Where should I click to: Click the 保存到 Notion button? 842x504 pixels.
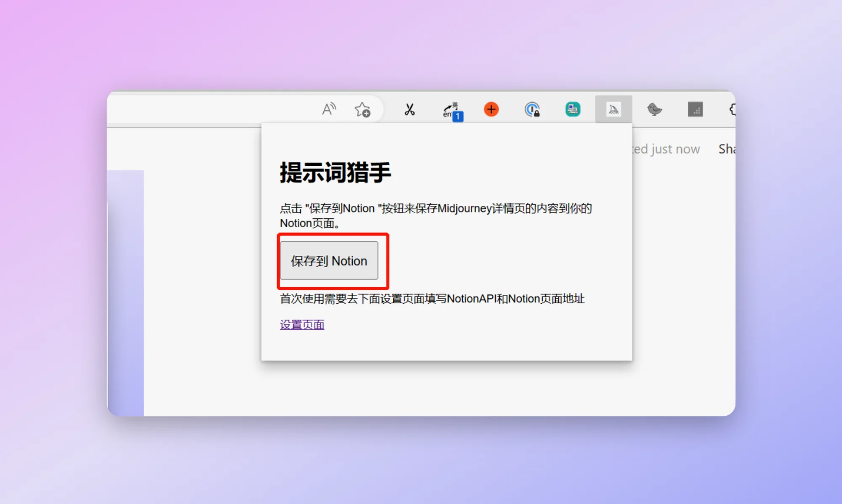point(329,260)
